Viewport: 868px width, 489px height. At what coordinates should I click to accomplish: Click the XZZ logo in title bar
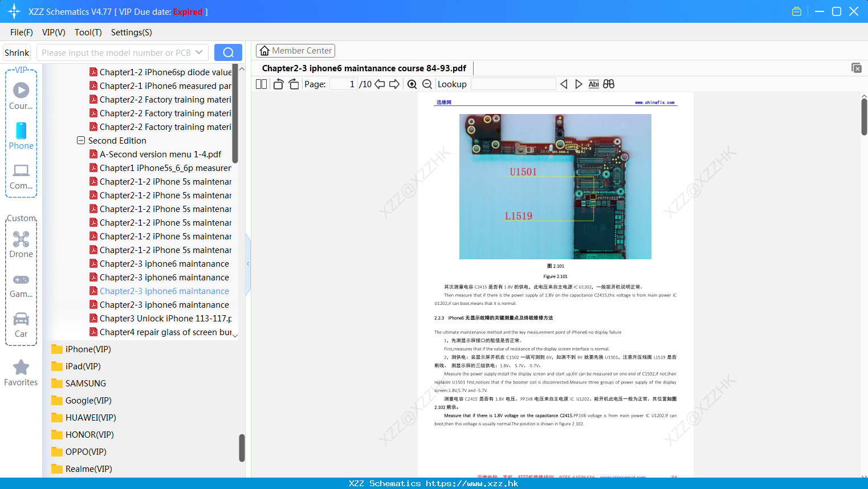[x=14, y=11]
